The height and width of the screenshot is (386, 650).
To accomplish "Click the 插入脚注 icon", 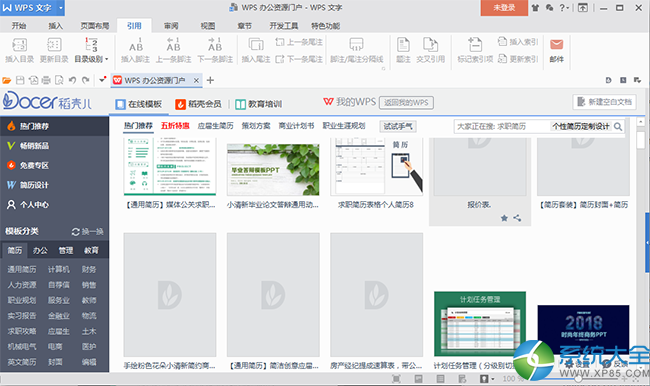I will (136, 45).
